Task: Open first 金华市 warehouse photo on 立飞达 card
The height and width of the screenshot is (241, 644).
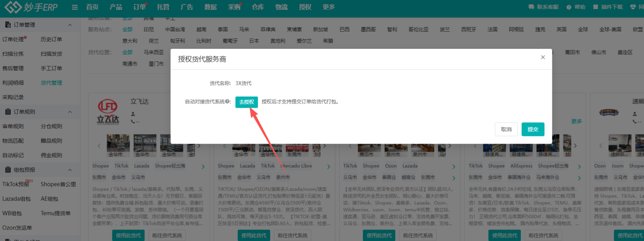Action: (118, 146)
